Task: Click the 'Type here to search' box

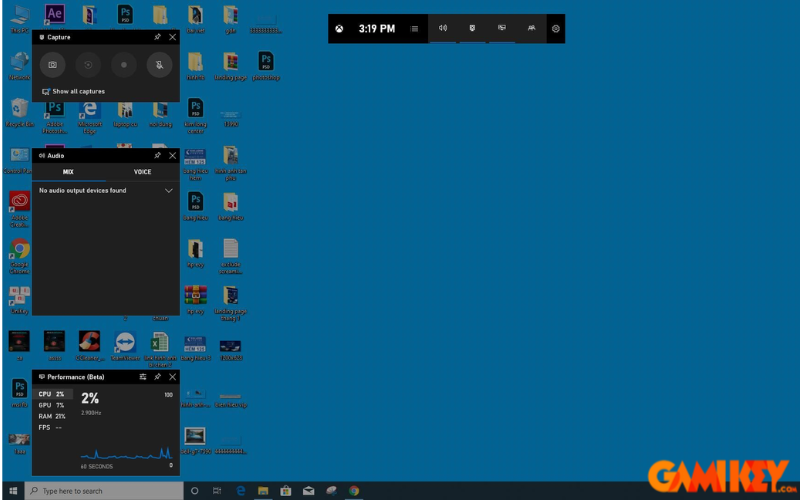Action: 104,491
